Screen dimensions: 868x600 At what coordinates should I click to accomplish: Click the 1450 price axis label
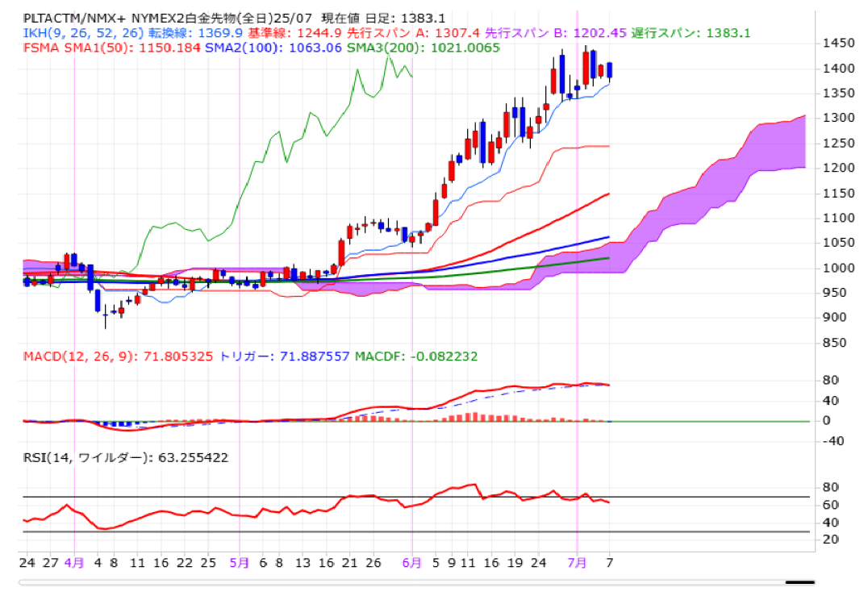(x=839, y=44)
